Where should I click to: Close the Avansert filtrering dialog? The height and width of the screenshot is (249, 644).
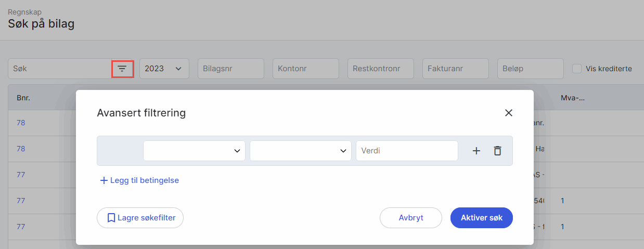coord(508,113)
